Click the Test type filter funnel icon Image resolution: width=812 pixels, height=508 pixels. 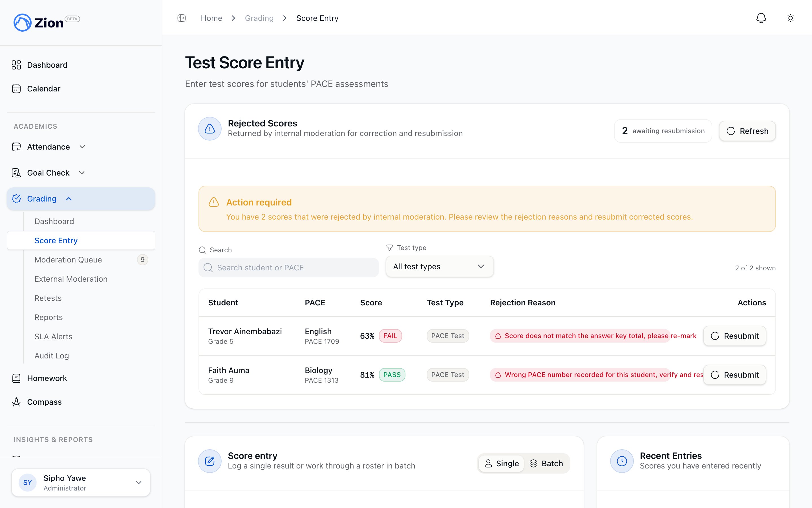tap(389, 248)
